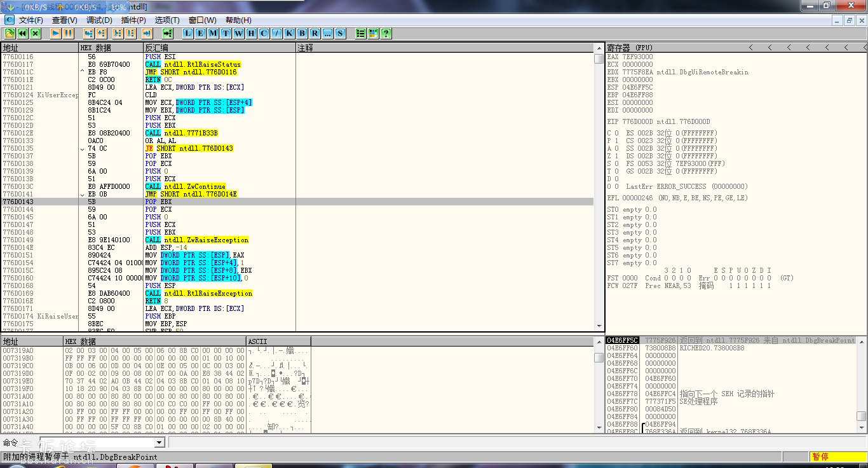This screenshot has width=868, height=468.
Task: Go to address with green arrow icon
Action: 168,33
